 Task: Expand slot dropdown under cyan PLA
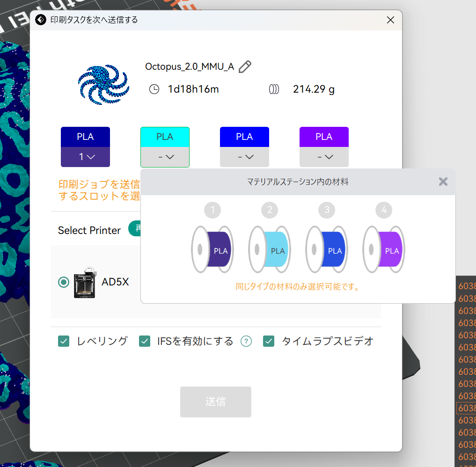(x=165, y=157)
